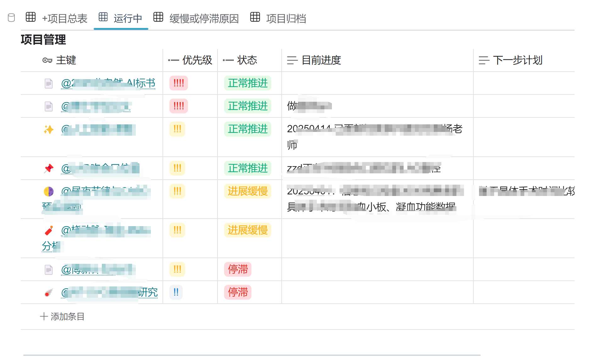Screen dimensions: 590x364
Task: Click the 下一步计划 cell in the moon face row
Action: click(524, 199)
